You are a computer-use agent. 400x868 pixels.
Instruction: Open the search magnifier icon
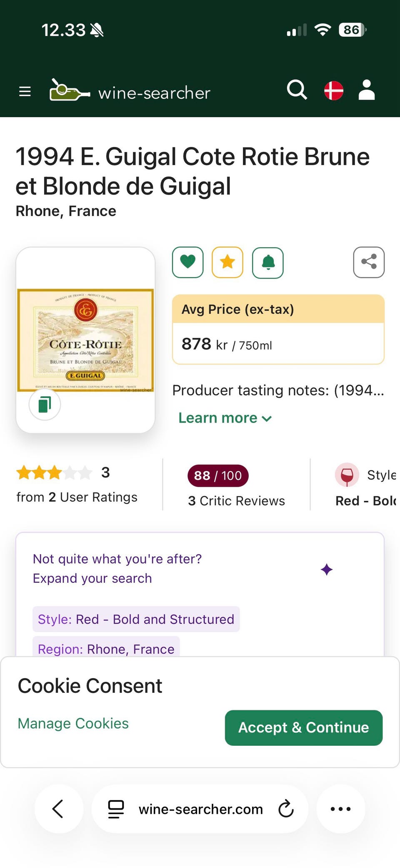[297, 90]
